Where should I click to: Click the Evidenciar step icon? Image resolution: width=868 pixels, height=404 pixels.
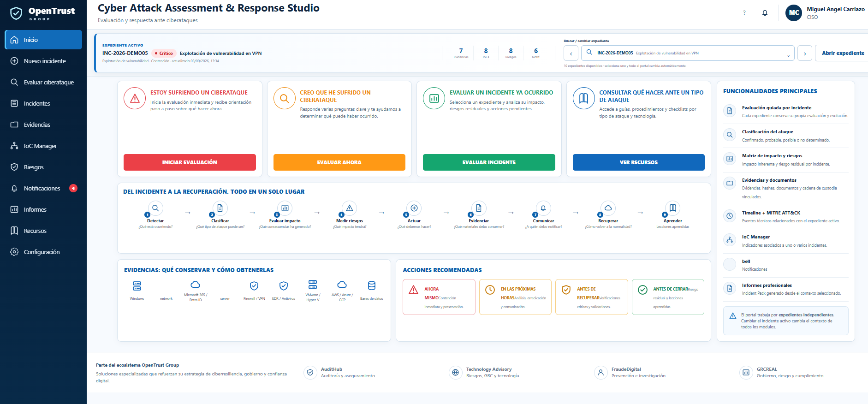pyautogui.click(x=479, y=208)
